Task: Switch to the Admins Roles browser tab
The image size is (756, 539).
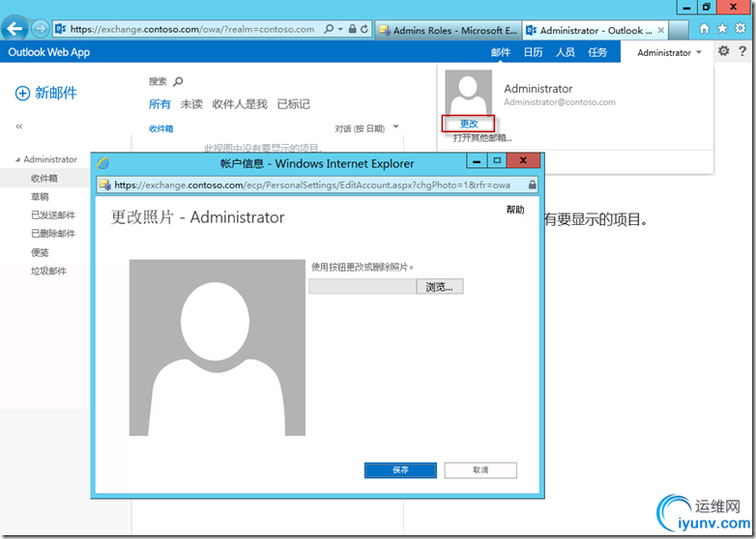Action: (x=449, y=30)
